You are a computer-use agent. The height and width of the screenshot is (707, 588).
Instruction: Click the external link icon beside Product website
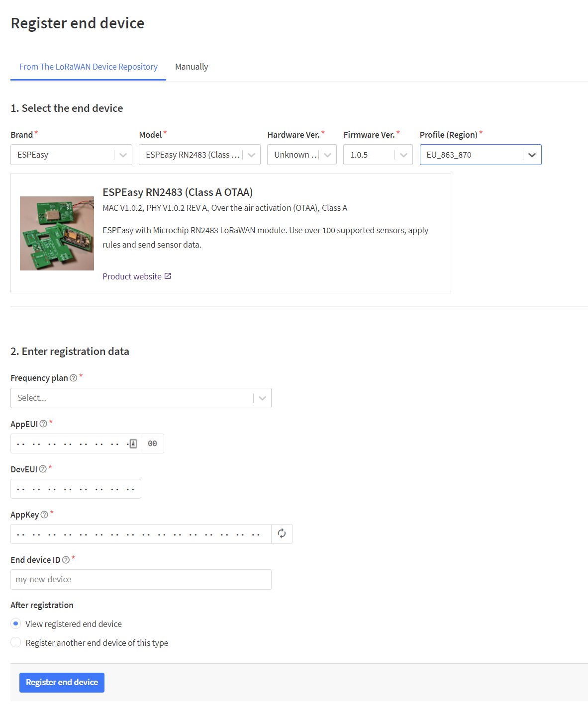click(168, 275)
